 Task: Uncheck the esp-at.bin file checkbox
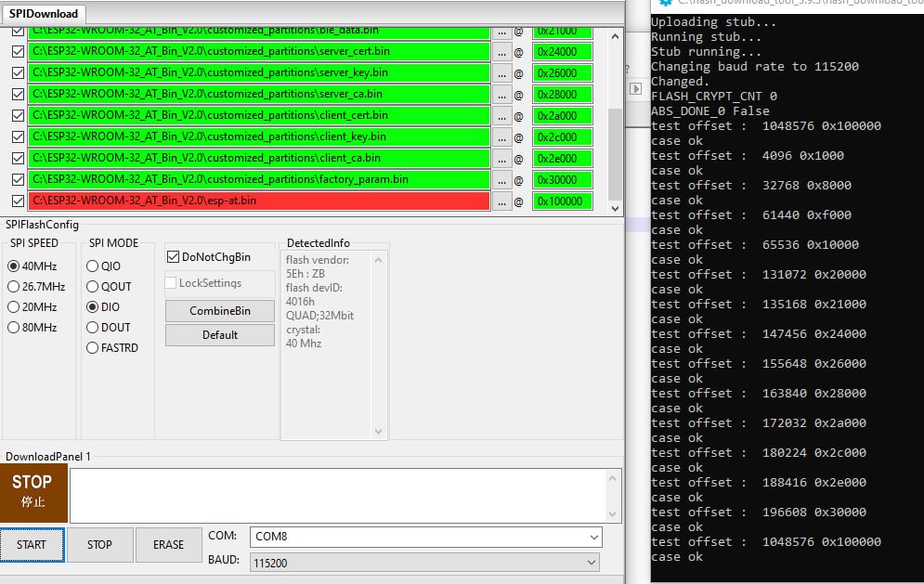19,201
